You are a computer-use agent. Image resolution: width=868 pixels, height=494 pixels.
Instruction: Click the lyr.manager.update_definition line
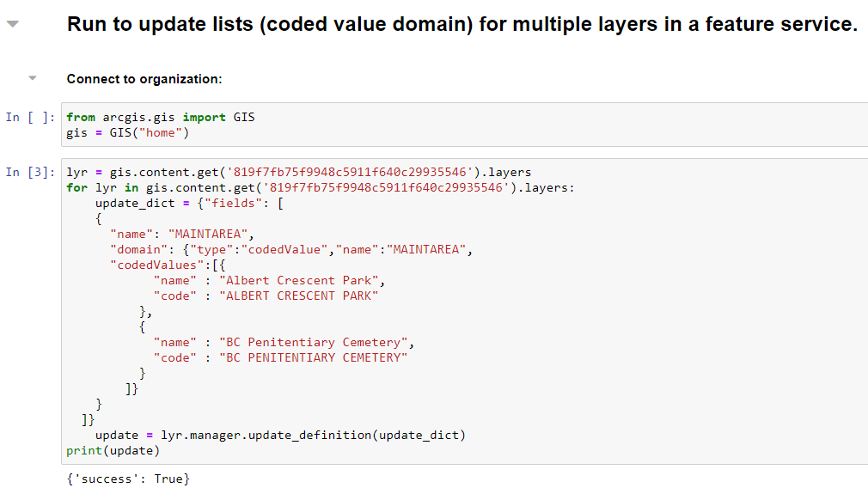281,436
